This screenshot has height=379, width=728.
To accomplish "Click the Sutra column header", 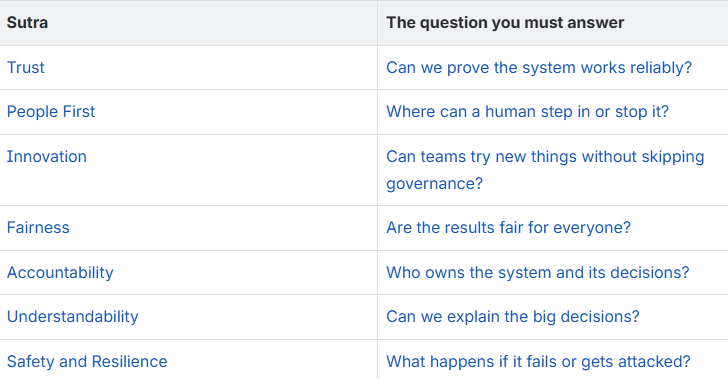I will pyautogui.click(x=27, y=23).
